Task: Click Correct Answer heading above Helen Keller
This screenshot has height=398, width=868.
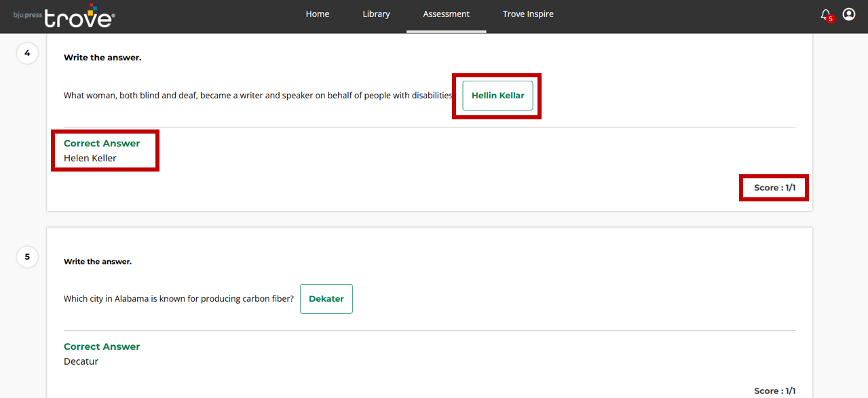Action: click(x=102, y=143)
